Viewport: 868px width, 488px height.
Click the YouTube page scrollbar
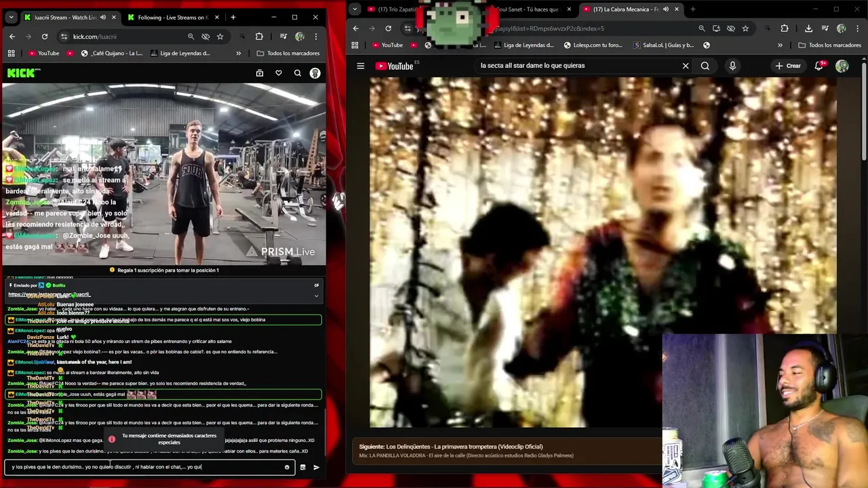coord(864,112)
